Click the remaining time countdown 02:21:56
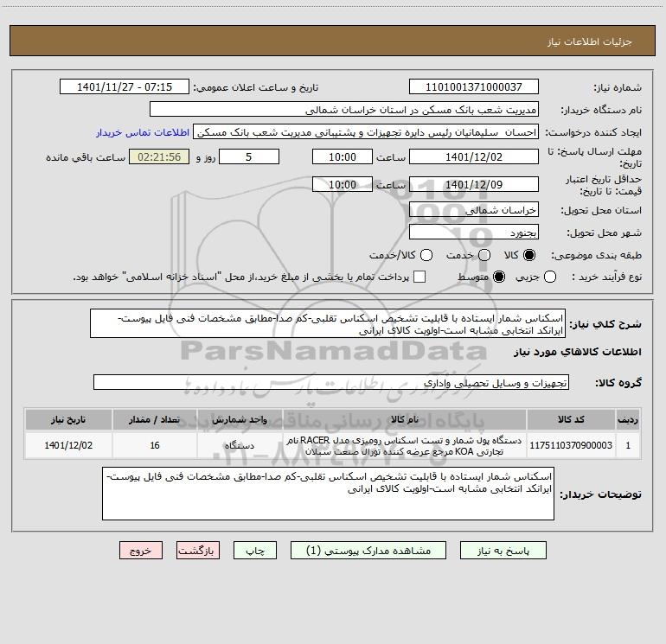Image resolution: width=666 pixels, height=644 pixels. coord(159,156)
